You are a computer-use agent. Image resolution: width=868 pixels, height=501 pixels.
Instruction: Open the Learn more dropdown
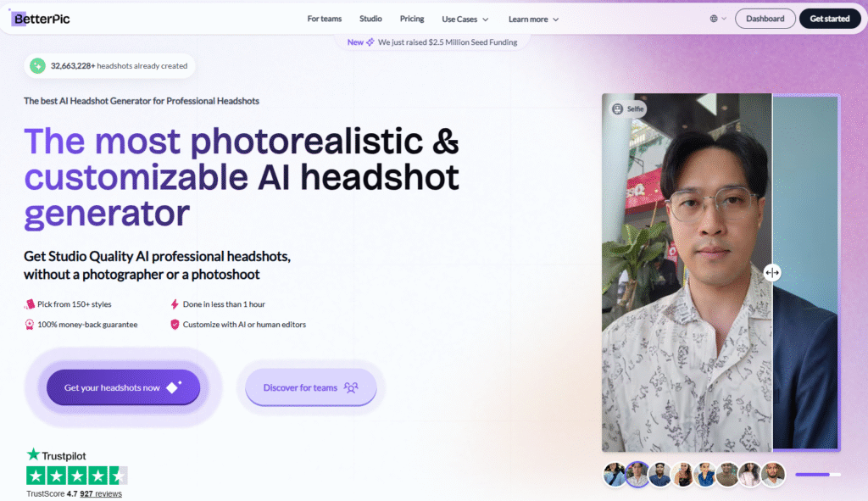pos(533,18)
